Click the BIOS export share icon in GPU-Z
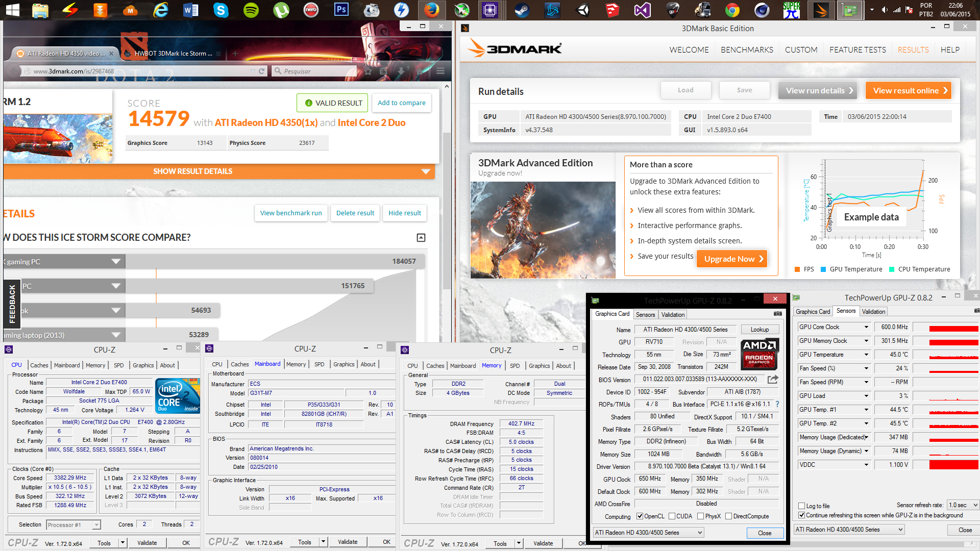Viewport: 980px width, 551px height. (773, 379)
